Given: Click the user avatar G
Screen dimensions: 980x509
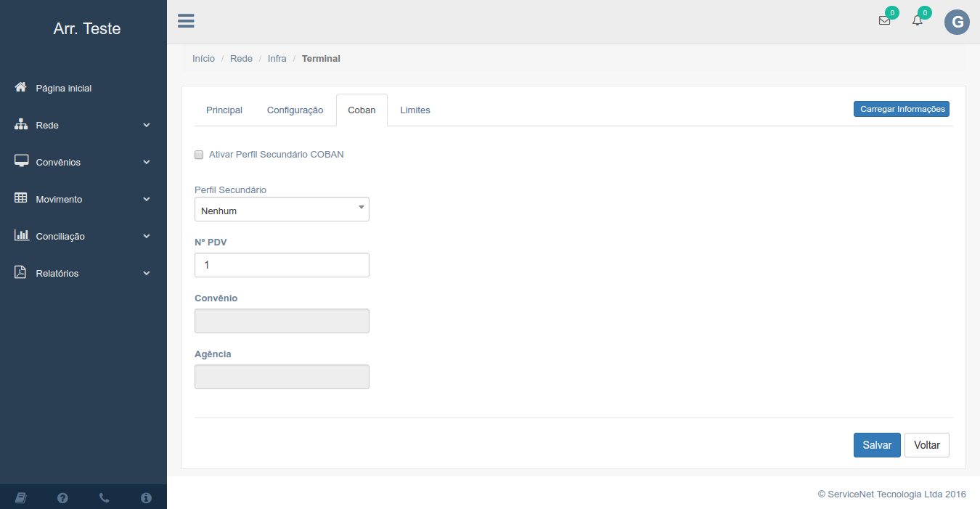Looking at the screenshot, I should pyautogui.click(x=957, y=22).
